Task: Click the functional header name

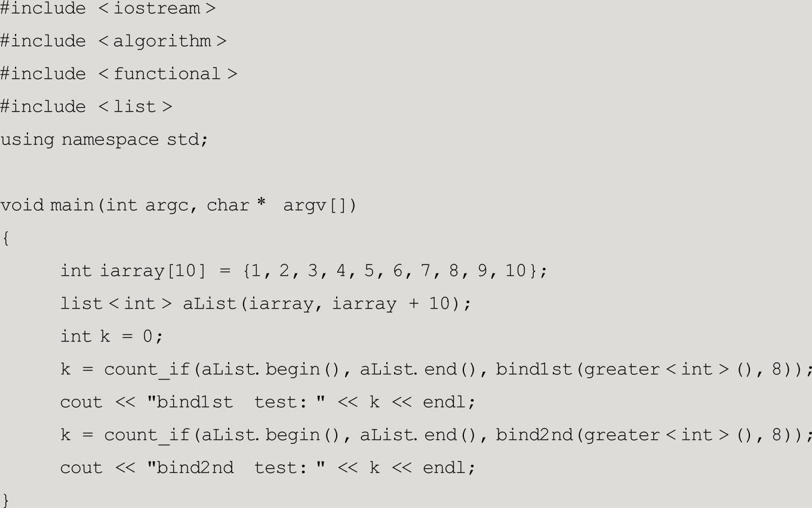Action: 167,74
